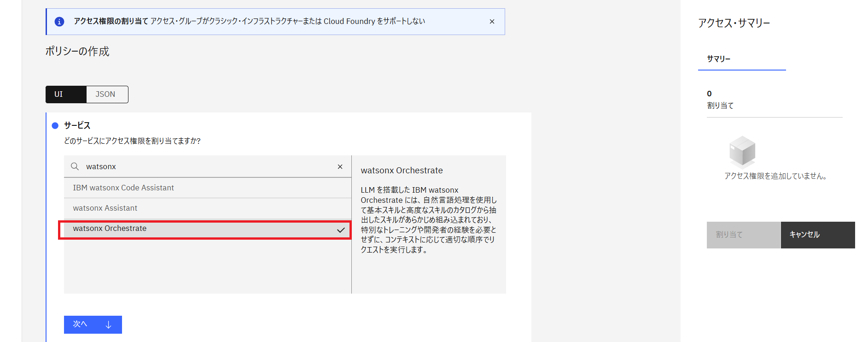Screen dimensions: 868x342
Task: Click the 0 割り当て count
Action: pyautogui.click(x=720, y=100)
